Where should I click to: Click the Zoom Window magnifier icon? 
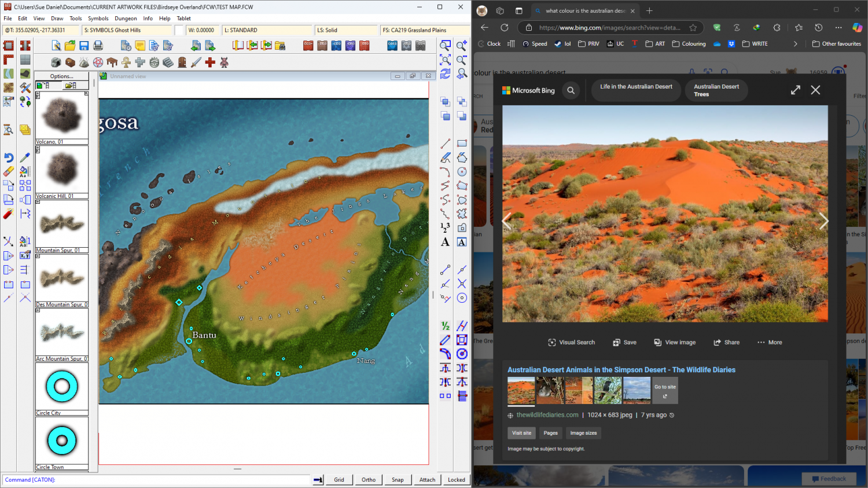[x=445, y=46]
